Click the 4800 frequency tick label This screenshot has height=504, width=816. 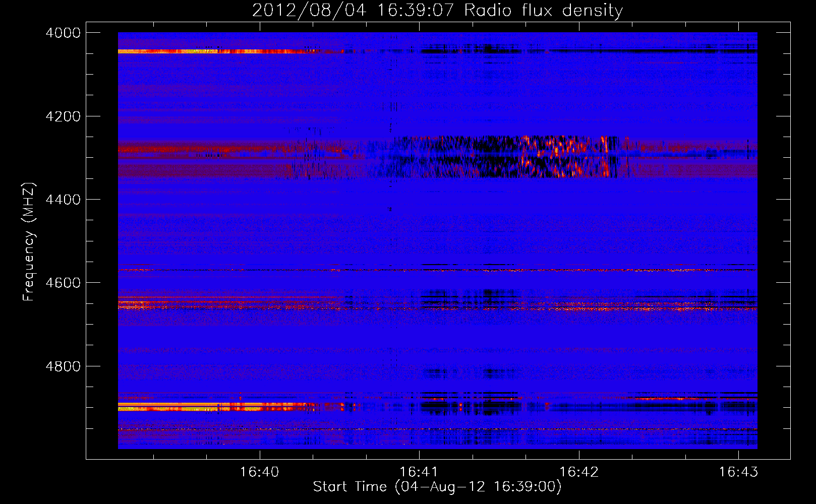point(63,366)
